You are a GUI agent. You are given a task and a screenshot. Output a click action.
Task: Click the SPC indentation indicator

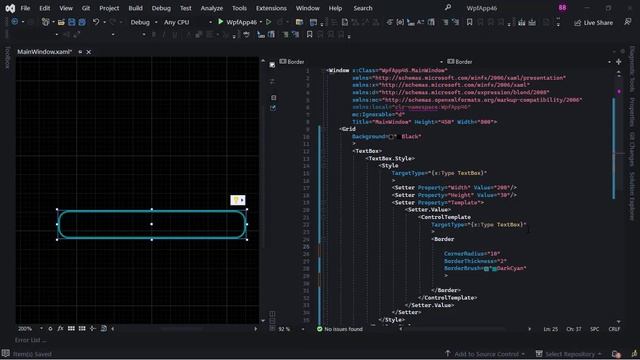click(594, 329)
